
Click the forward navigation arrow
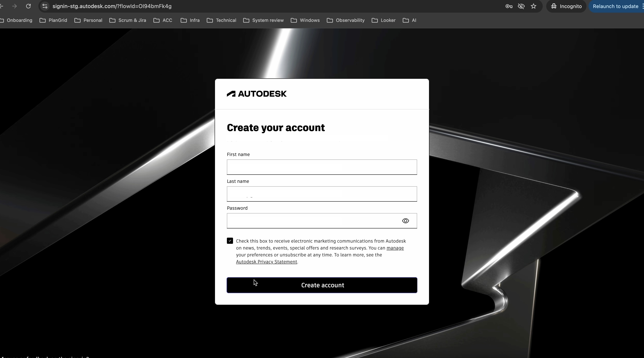point(15,6)
